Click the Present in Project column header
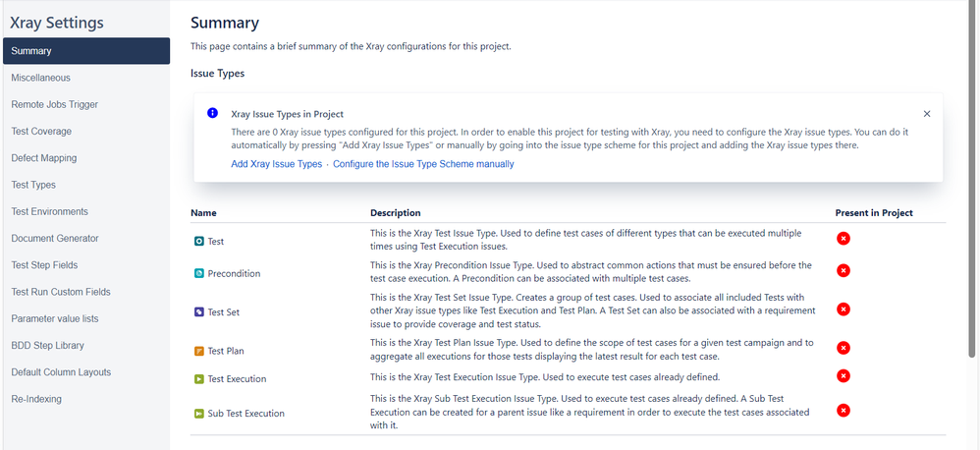 click(x=874, y=212)
